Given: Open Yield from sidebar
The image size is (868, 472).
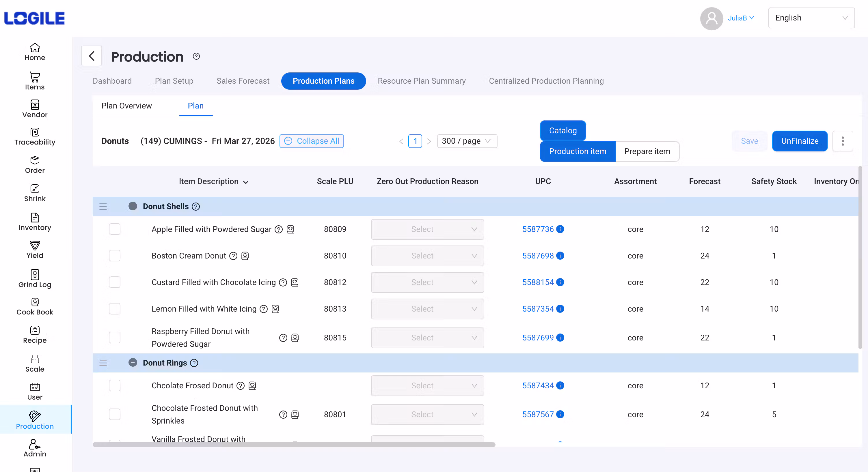Looking at the screenshot, I should pyautogui.click(x=35, y=250).
